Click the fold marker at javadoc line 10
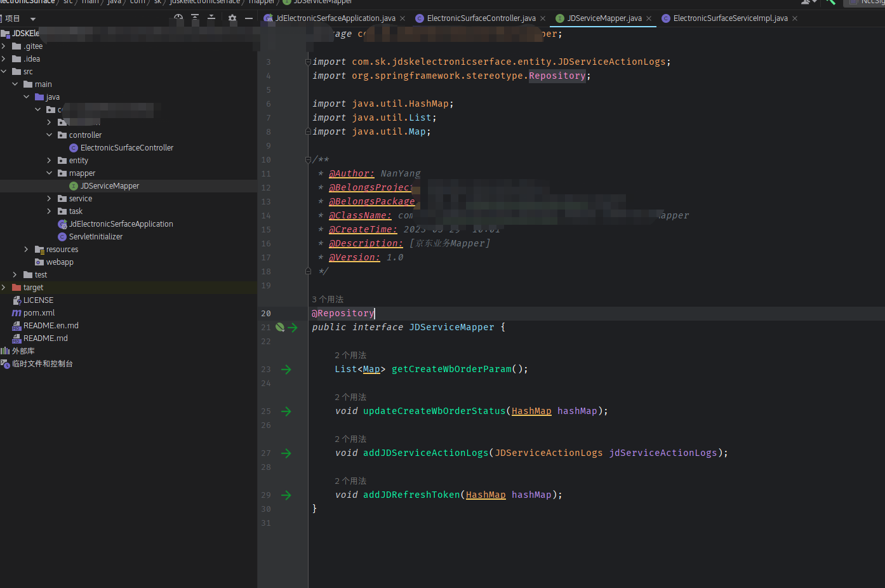This screenshot has width=885, height=588. pyautogui.click(x=308, y=160)
